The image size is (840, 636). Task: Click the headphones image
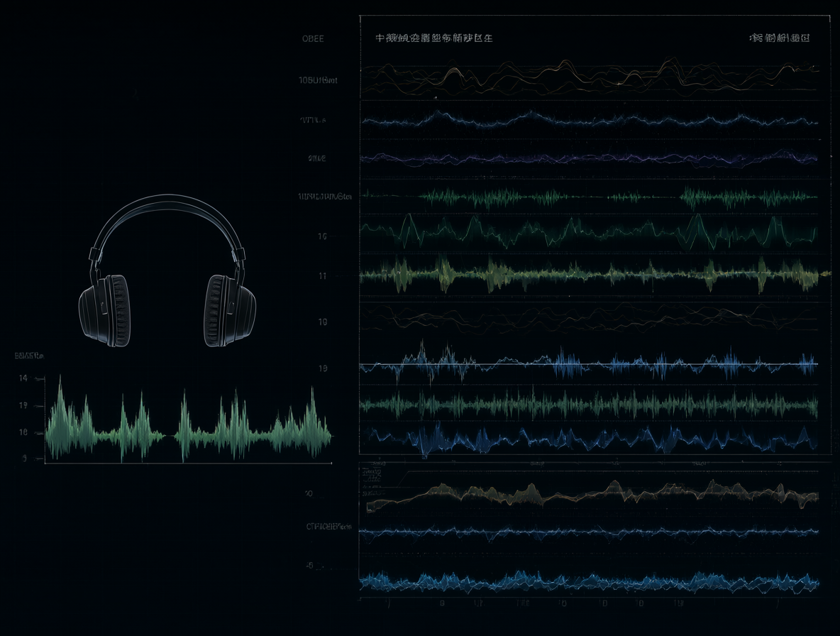pos(167,270)
